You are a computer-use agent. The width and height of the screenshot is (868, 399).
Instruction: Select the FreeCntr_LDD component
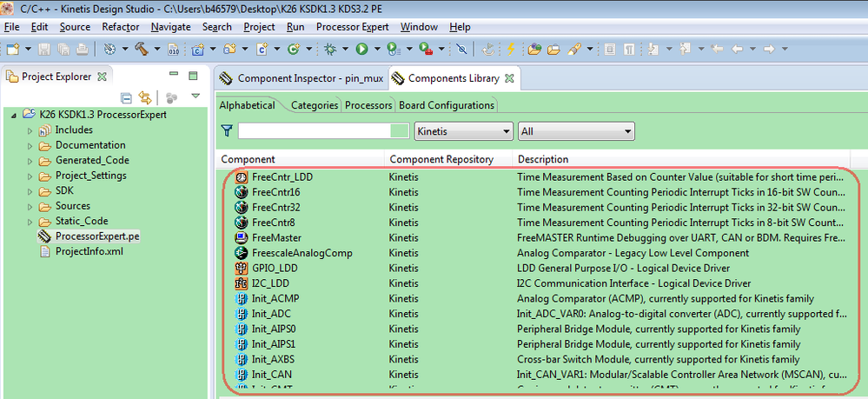282,177
